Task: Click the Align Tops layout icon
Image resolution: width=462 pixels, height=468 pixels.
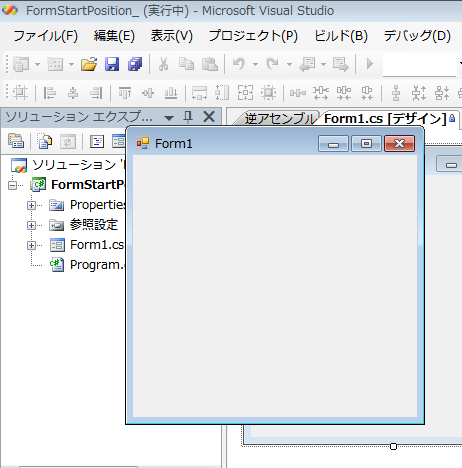Action: click(125, 92)
